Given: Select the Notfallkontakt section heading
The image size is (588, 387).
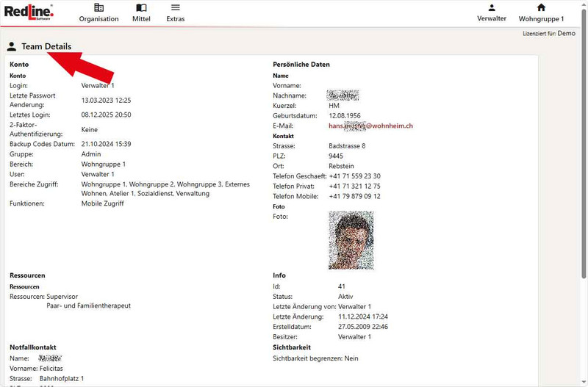Looking at the screenshot, I should (x=33, y=347).
